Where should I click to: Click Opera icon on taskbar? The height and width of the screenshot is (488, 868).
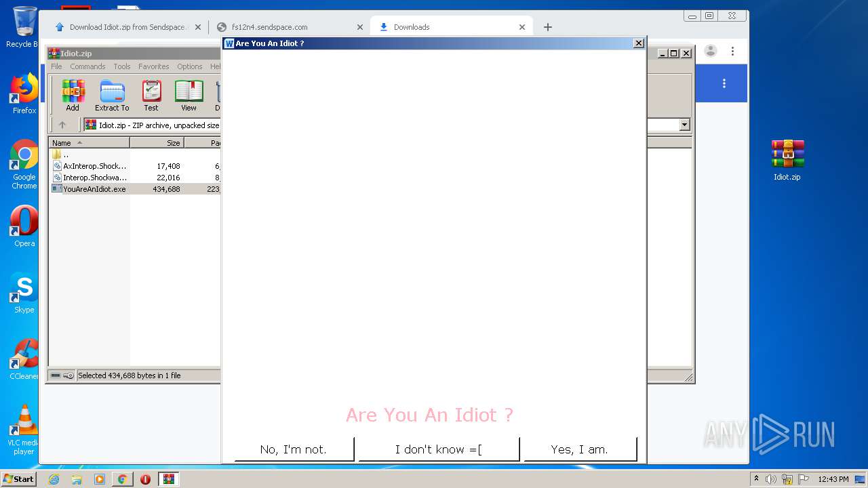(x=145, y=479)
